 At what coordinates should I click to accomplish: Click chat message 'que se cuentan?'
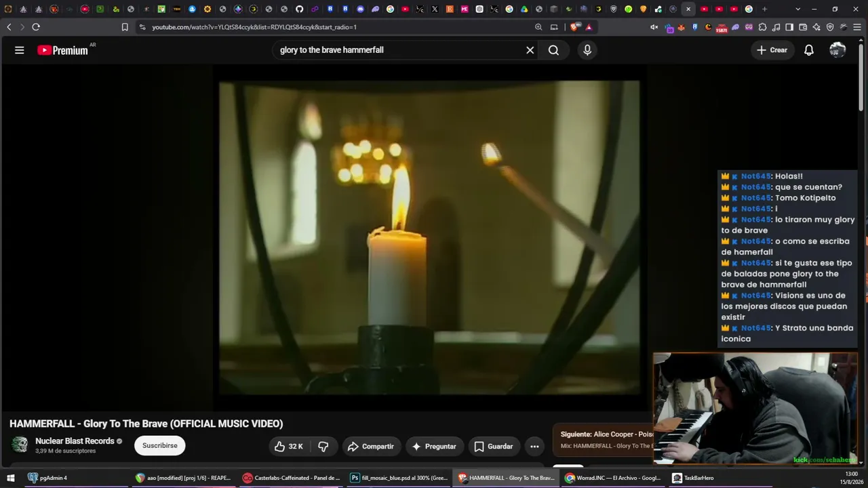pos(808,187)
